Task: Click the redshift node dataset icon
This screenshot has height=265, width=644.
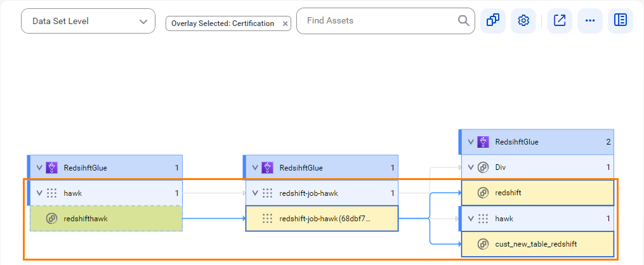Action: (483, 193)
